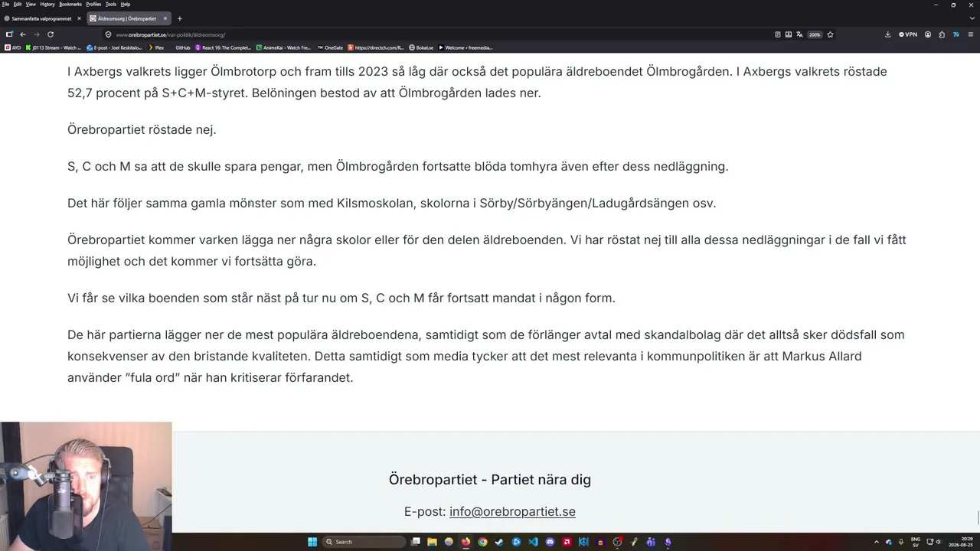Viewport: 980px width, 551px height.
Task: Open the E-post Joel Keskitalo bookmark
Action: click(115, 47)
